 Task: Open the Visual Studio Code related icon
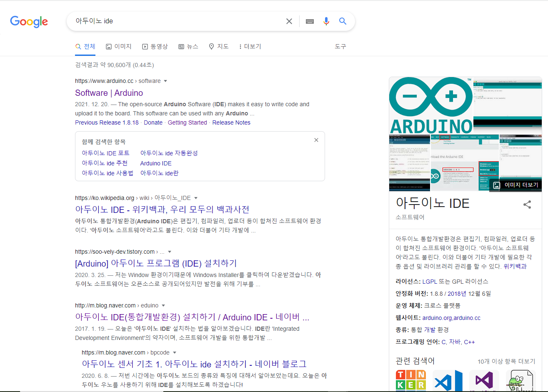point(448,380)
